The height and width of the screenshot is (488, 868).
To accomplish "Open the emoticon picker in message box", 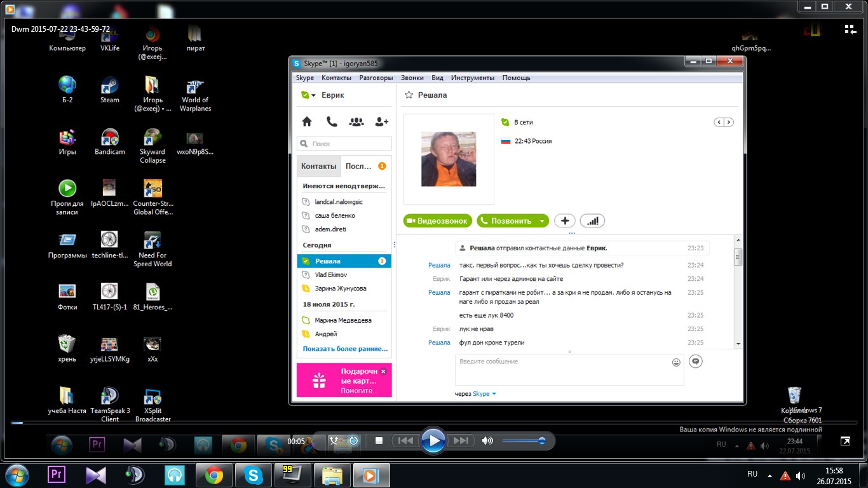I will point(676,362).
